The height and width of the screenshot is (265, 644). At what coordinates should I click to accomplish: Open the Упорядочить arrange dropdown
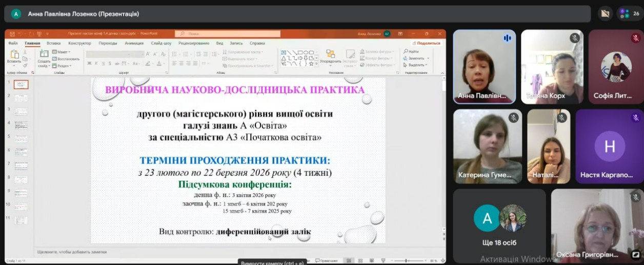(330, 58)
